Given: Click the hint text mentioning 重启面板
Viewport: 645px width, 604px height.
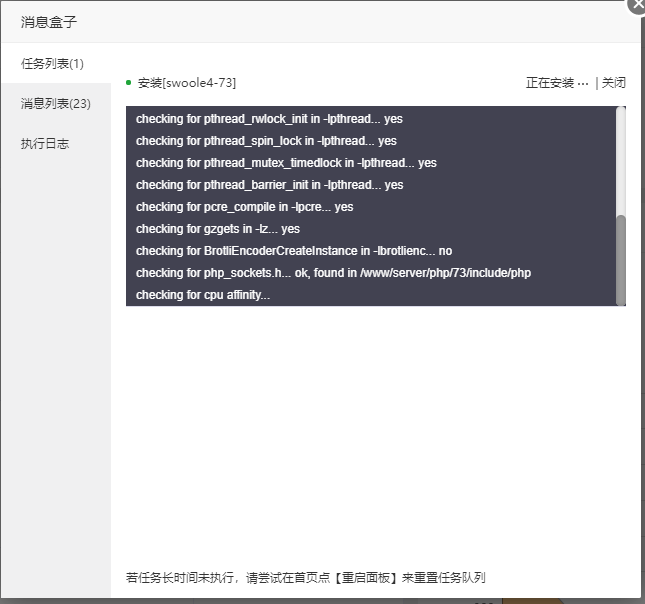Looking at the screenshot, I should point(305,578).
